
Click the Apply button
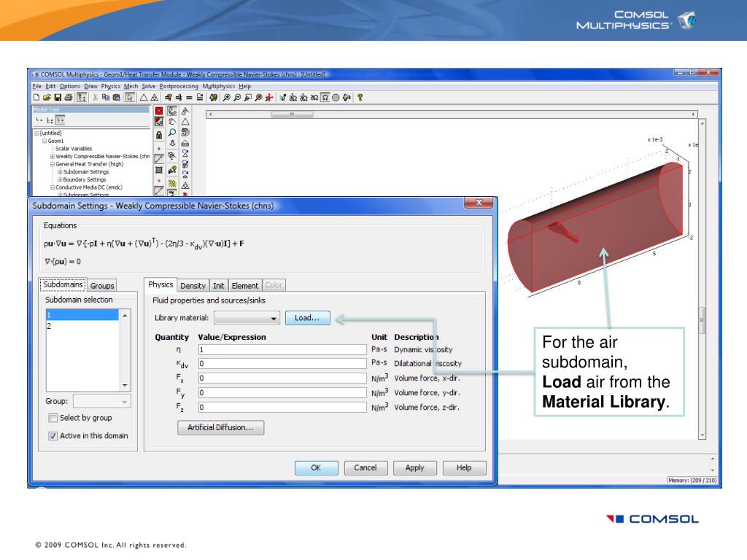click(x=415, y=467)
